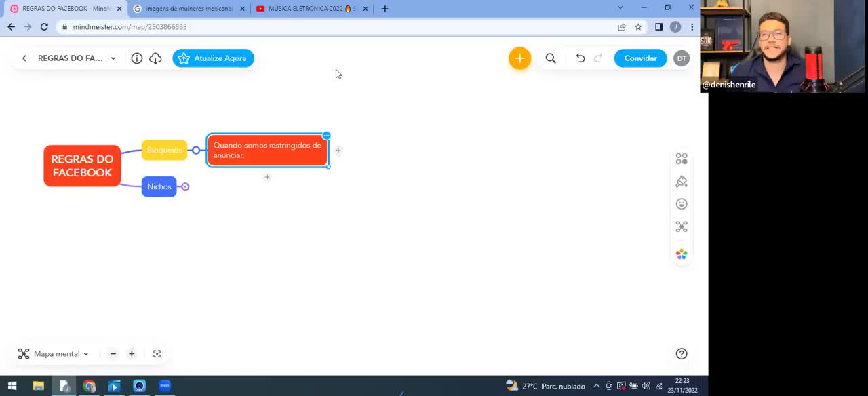This screenshot has width=868, height=396.
Task: Collapse the Bloqueios branch circle
Action: pyautogui.click(x=196, y=151)
